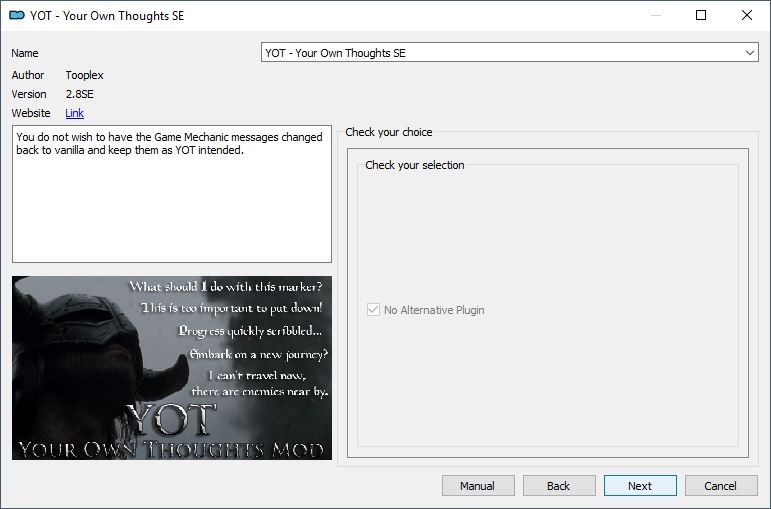Image resolution: width=771 pixels, height=509 pixels.
Task: Toggle the No Alternative Plugin checkbox
Action: (x=375, y=310)
